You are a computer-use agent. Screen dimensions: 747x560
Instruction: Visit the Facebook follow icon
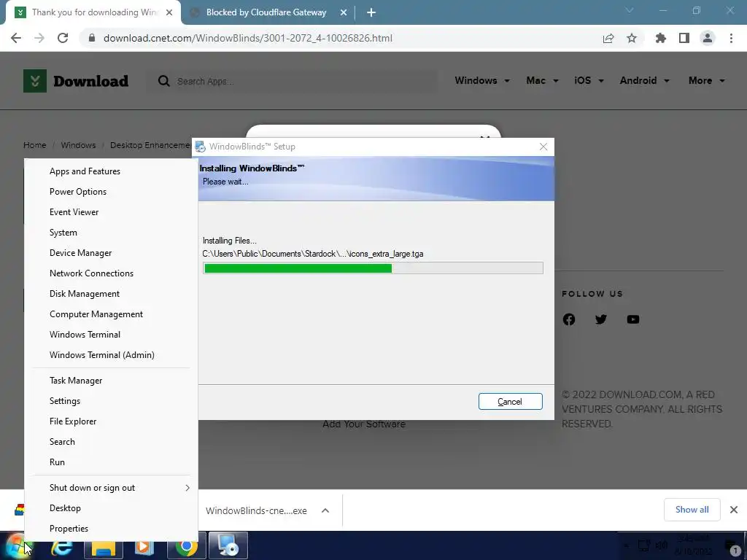pos(569,319)
